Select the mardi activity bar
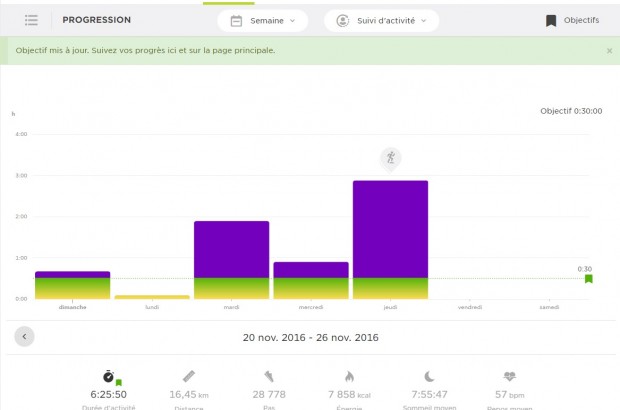Screen dimensions: 620x410 (231, 260)
